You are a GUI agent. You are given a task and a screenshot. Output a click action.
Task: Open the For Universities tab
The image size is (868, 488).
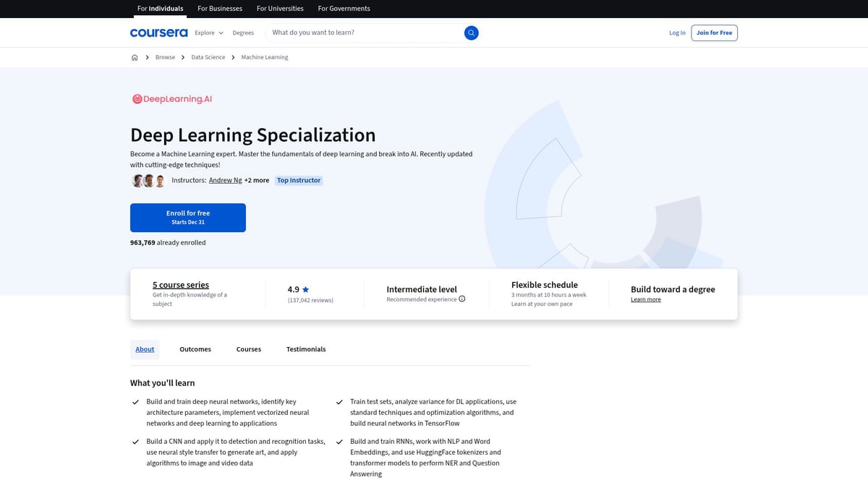point(280,9)
